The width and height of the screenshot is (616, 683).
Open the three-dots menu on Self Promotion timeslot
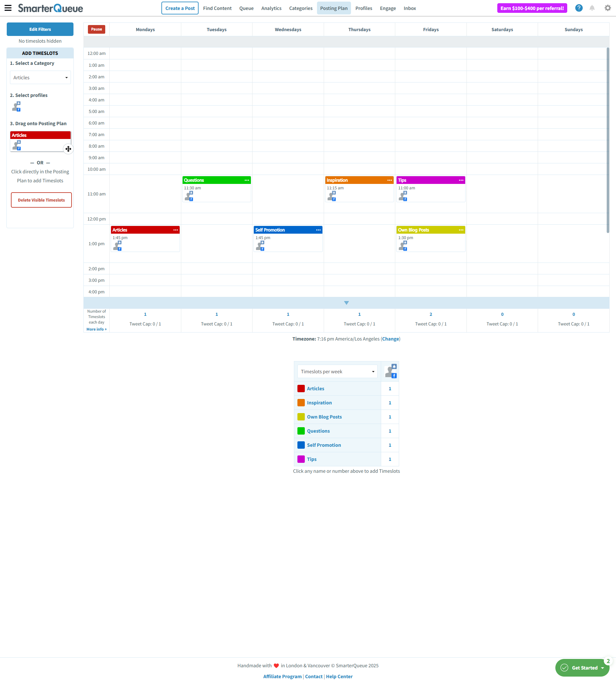pyautogui.click(x=318, y=230)
